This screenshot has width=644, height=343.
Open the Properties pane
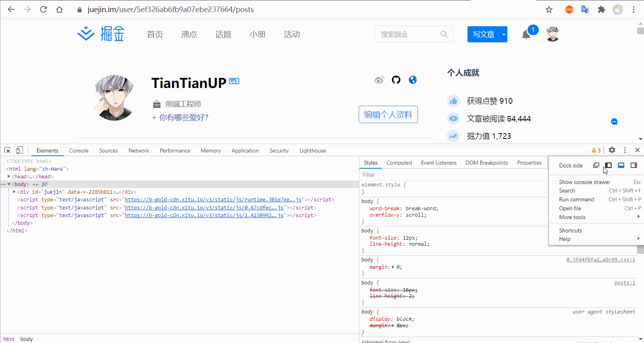(x=529, y=163)
